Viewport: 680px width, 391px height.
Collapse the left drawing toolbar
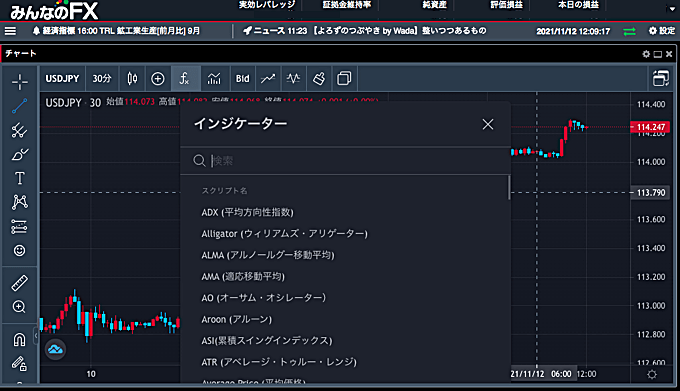[x=36, y=336]
